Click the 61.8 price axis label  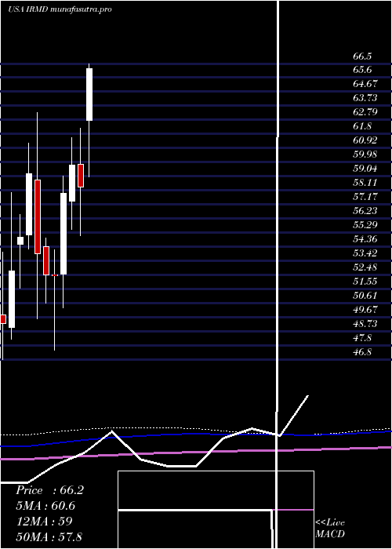click(x=362, y=126)
